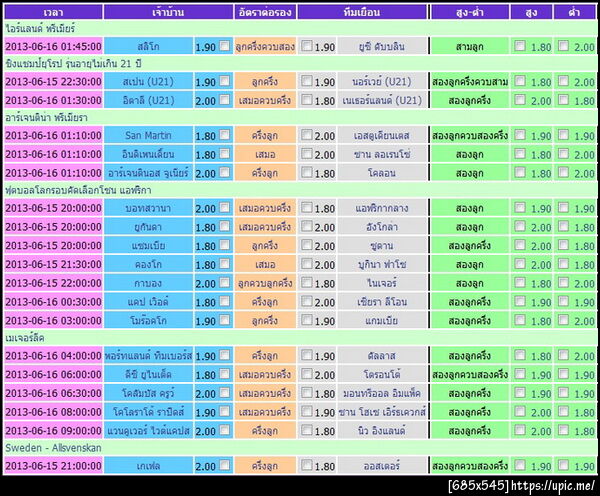This screenshot has width=600, height=496.
Task: Tick the away checkbox beside ยูซี ดับบลิน
Action: coord(306,46)
